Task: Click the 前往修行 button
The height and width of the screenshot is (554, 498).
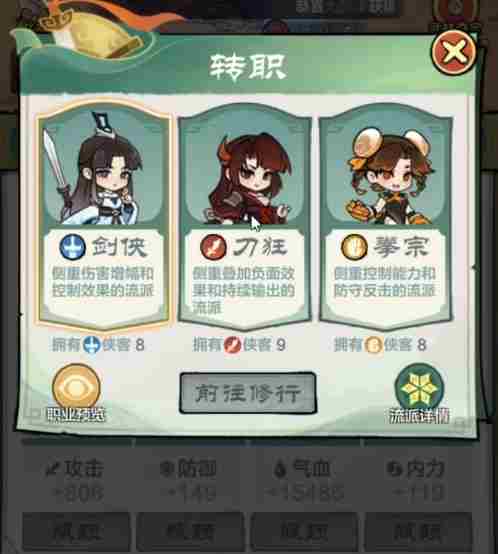Action: click(248, 393)
